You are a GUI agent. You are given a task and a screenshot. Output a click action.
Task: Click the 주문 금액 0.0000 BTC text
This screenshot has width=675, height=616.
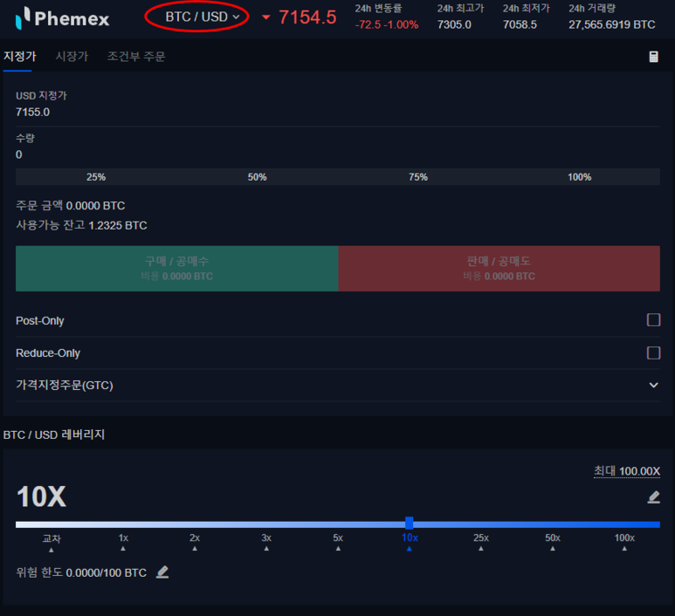(70, 206)
